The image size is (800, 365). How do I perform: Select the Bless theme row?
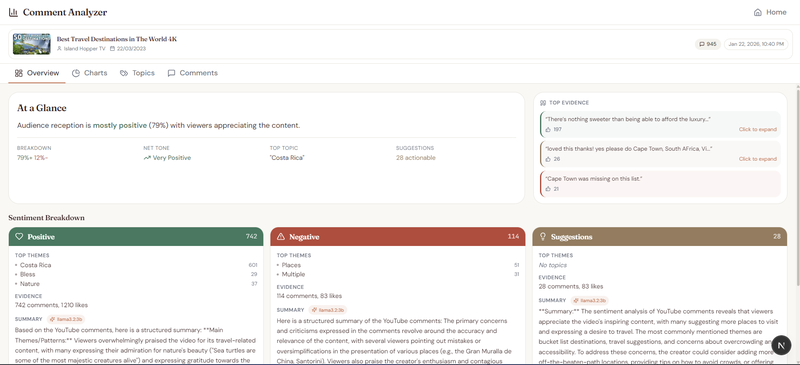point(136,274)
